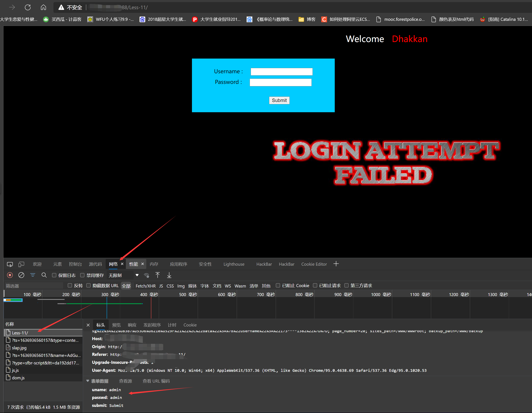
Task: Open the 响应 tab in request details
Action: (132, 325)
